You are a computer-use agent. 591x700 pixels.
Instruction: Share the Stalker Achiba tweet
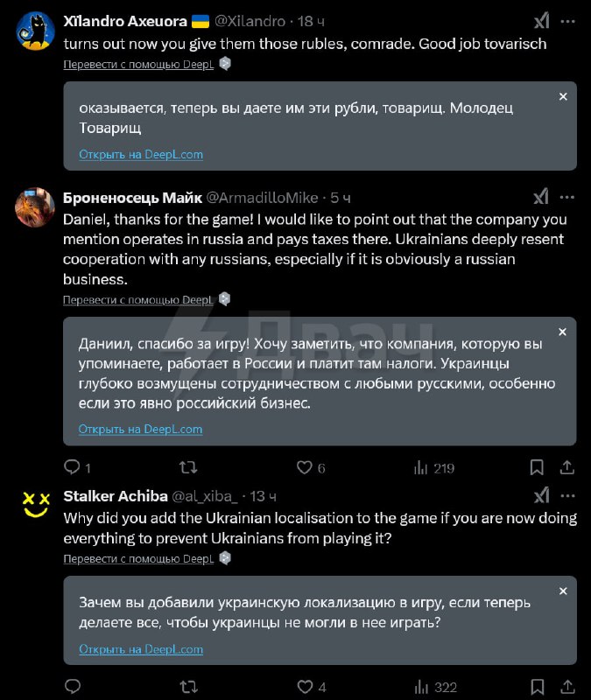pos(567,687)
